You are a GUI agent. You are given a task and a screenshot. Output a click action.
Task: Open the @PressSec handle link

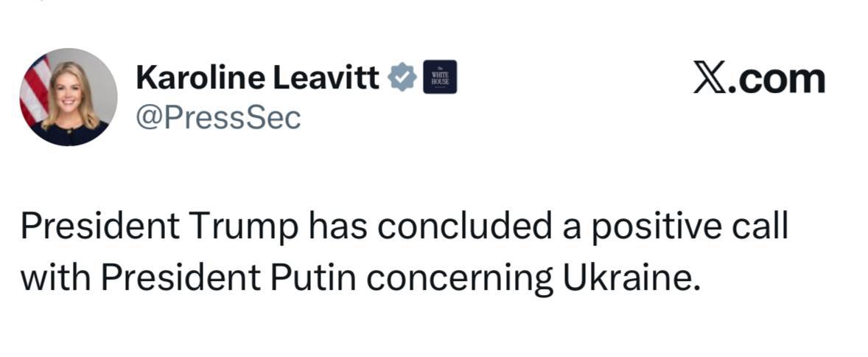coord(218,118)
